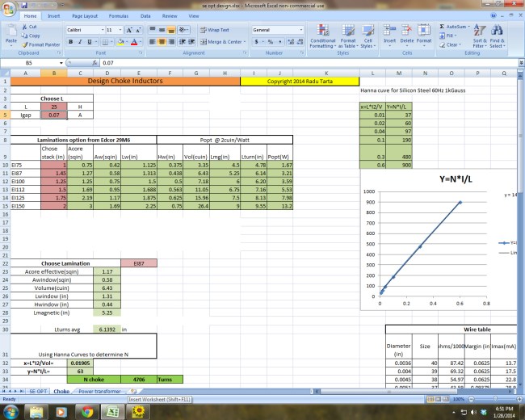
Task: Toggle Italic formatting
Action: [78, 41]
